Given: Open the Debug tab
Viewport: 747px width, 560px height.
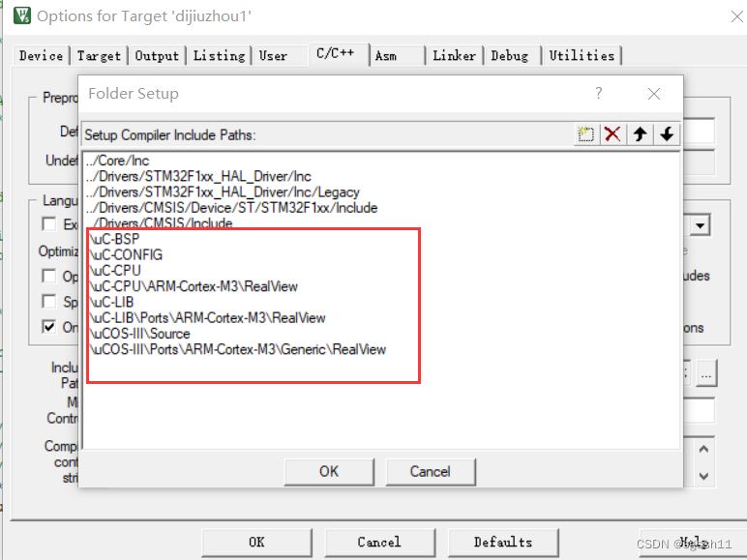Looking at the screenshot, I should [x=510, y=56].
